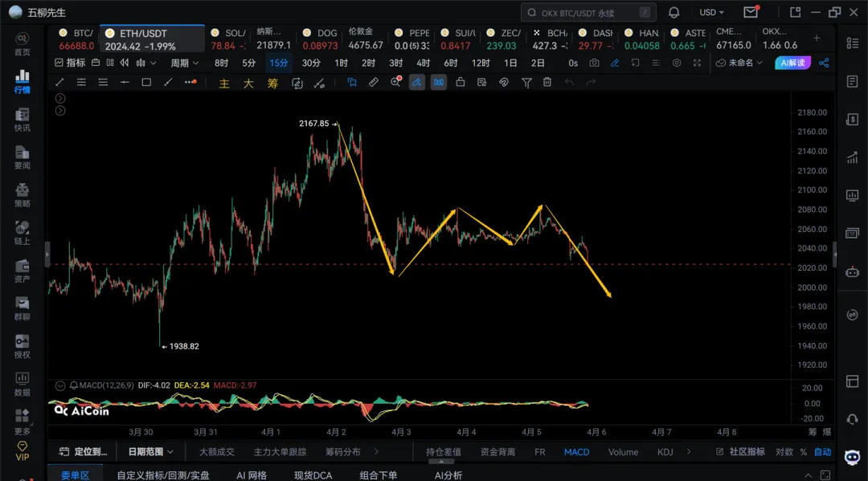868x481 pixels.
Task: Switch to the BTC/ ticker tab
Action: click(76, 39)
